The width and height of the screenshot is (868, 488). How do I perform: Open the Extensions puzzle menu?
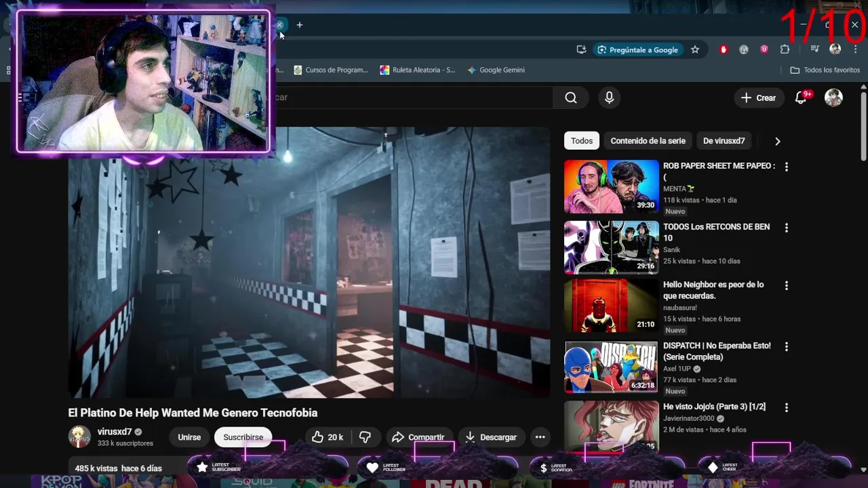tap(785, 49)
